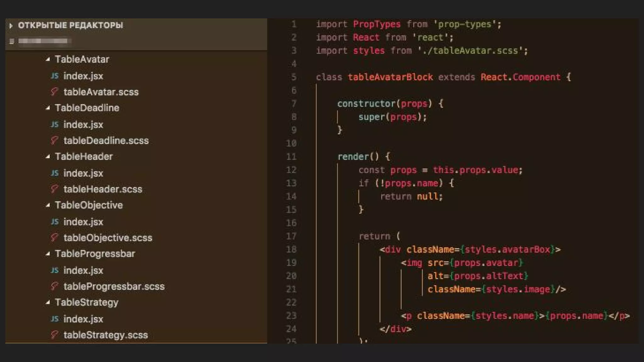Click Sass icon beside tableHeader.scss
Viewport: 644px width, 362px height.
[54, 189]
